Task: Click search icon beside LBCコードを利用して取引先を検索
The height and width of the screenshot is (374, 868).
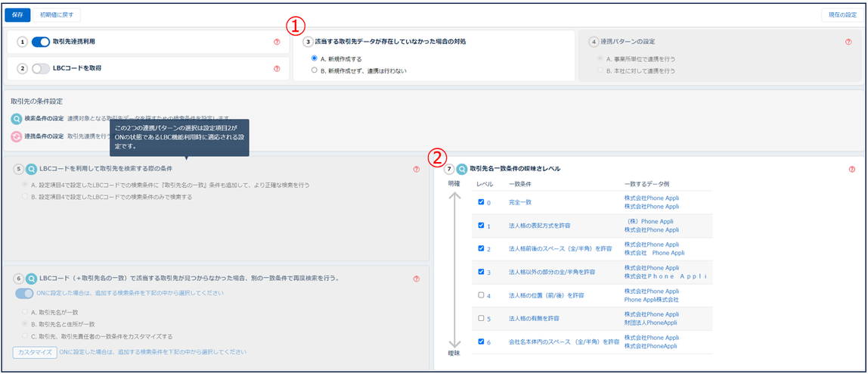Action: click(x=32, y=169)
